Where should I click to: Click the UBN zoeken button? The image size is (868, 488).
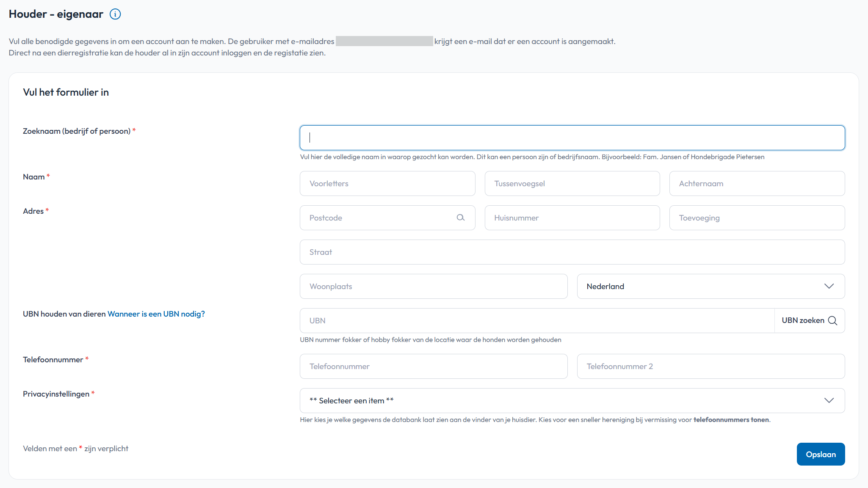pos(810,320)
